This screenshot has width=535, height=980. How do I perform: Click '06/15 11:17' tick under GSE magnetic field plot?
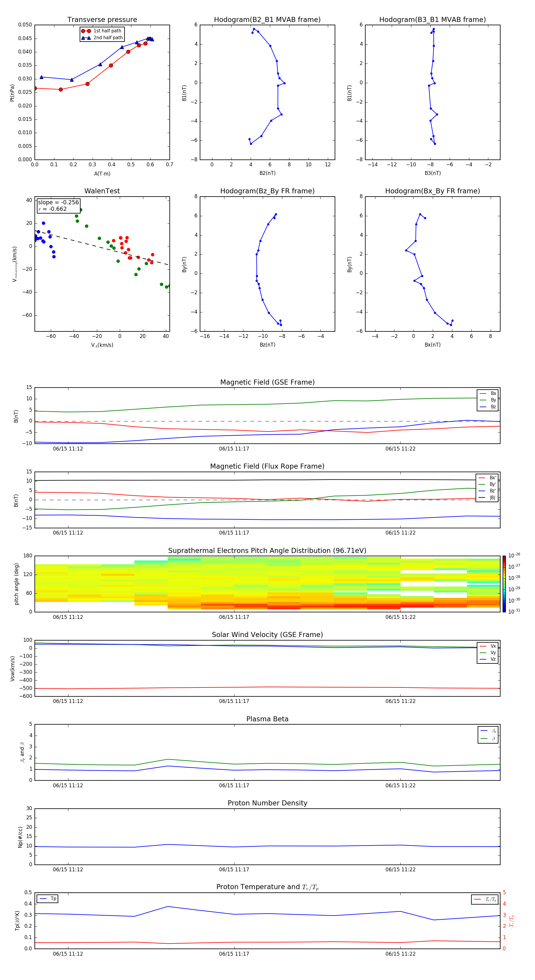pyautogui.click(x=234, y=449)
